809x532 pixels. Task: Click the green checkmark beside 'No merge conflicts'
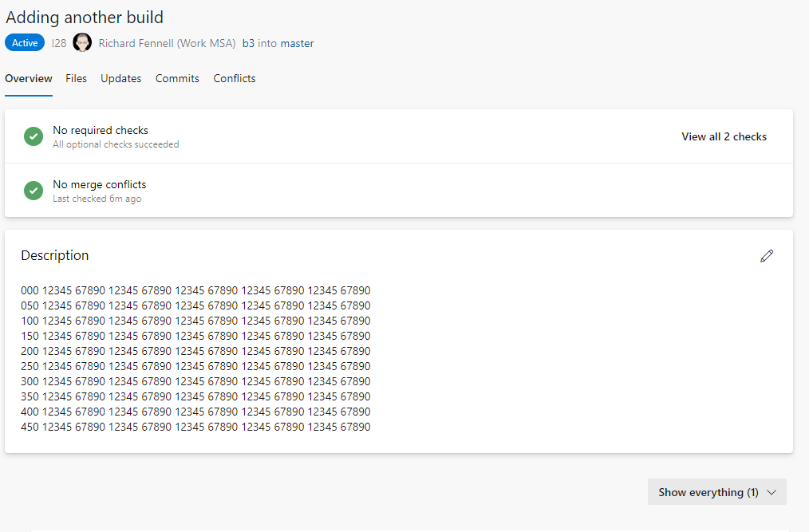pos(33,191)
